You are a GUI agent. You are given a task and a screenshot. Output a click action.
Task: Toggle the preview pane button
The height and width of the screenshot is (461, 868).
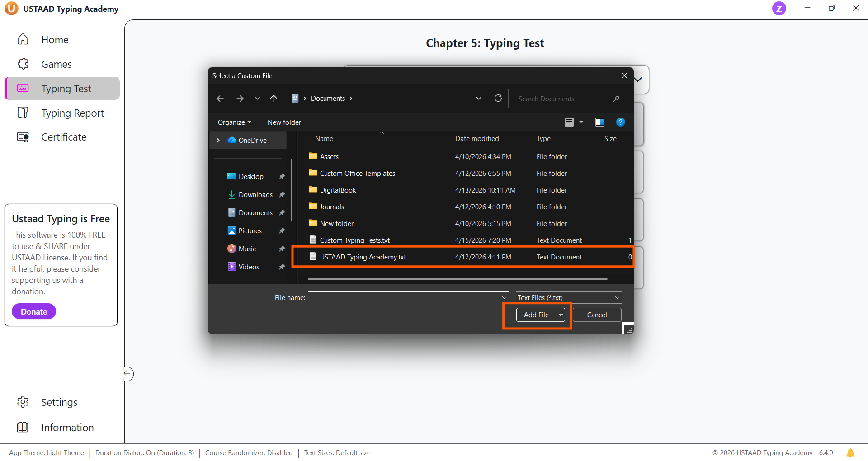[600, 122]
